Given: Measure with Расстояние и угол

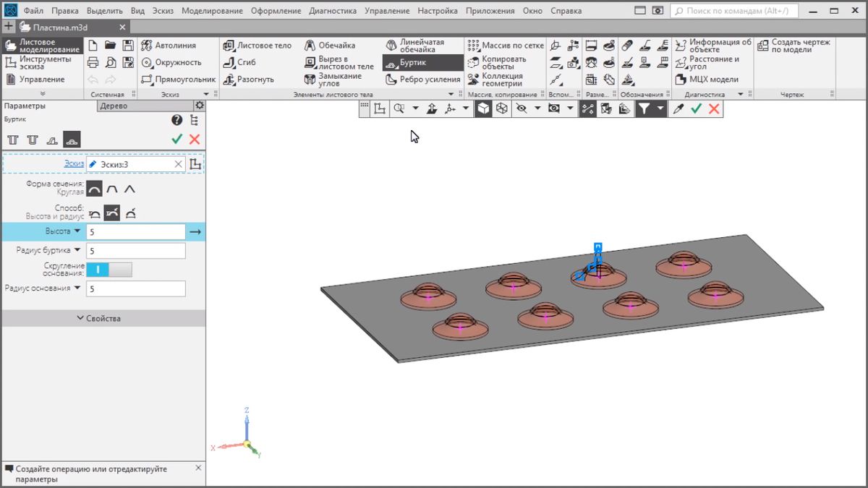Looking at the screenshot, I should (708, 63).
